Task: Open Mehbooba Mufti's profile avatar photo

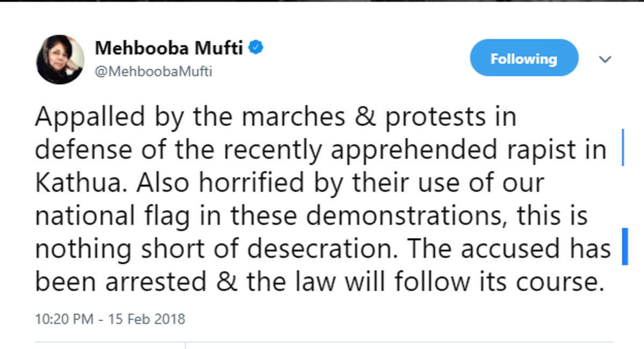Action: point(60,60)
